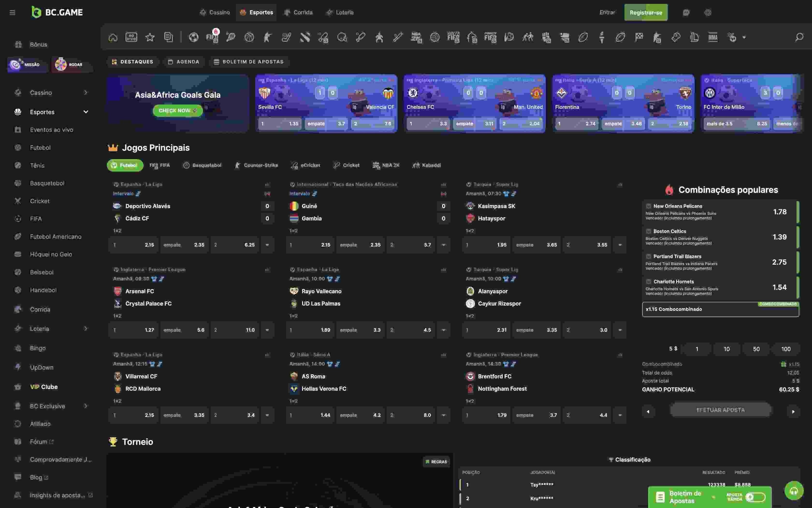Image resolution: width=812 pixels, height=508 pixels.
Task: Open the Agenda tab
Action: (x=183, y=62)
